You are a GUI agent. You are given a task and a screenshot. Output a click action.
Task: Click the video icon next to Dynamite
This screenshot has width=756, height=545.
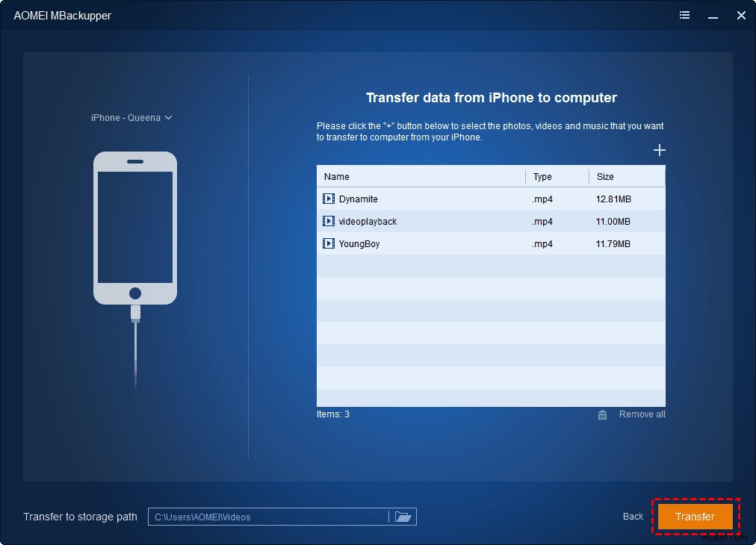pyautogui.click(x=329, y=199)
